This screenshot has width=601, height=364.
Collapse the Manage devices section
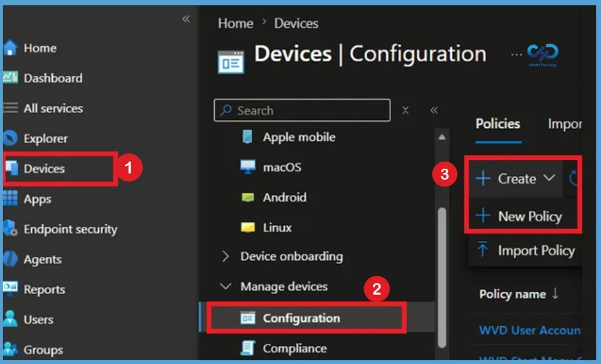[226, 286]
